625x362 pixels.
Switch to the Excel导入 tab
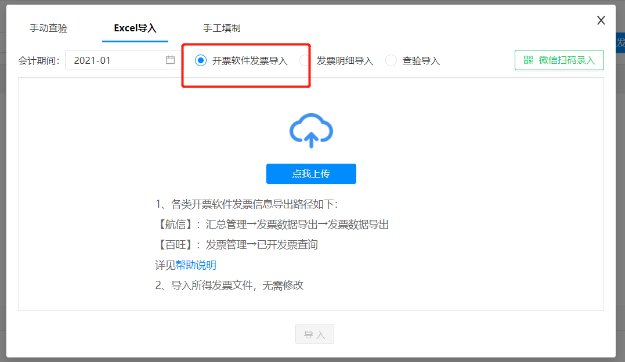point(135,28)
